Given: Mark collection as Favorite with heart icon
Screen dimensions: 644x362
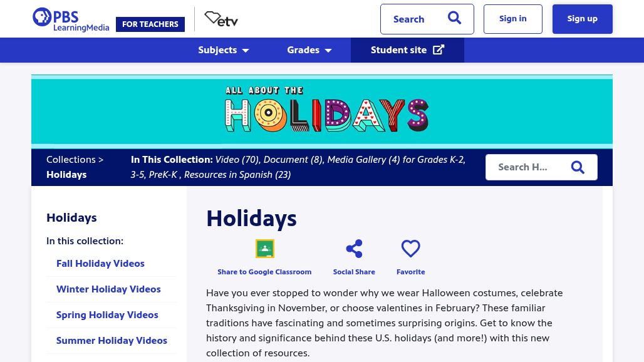Looking at the screenshot, I should click(x=410, y=249).
